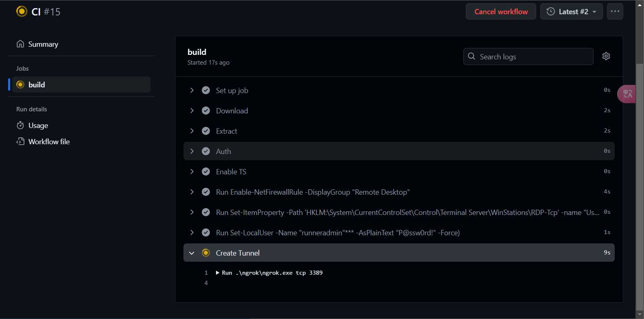Expand the Enable TS step chevron

pos(192,171)
